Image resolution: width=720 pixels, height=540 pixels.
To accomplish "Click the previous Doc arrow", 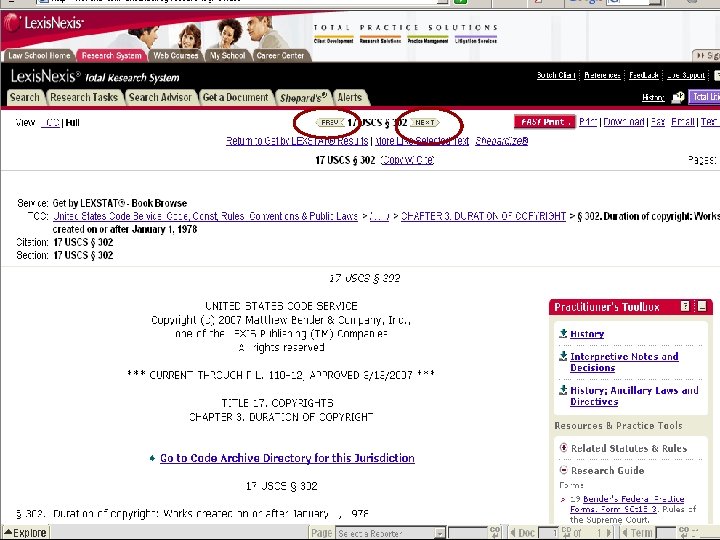I will [513, 533].
